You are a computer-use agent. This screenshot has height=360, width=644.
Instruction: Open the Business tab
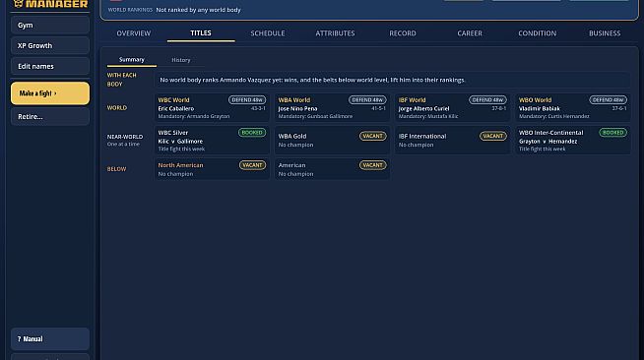coord(605,33)
